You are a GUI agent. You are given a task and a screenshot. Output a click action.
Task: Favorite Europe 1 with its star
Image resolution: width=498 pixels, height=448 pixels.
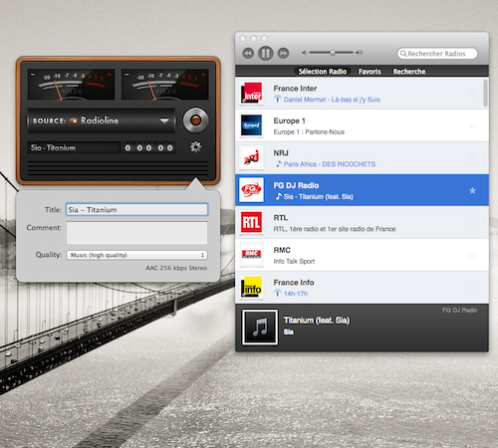click(x=472, y=125)
